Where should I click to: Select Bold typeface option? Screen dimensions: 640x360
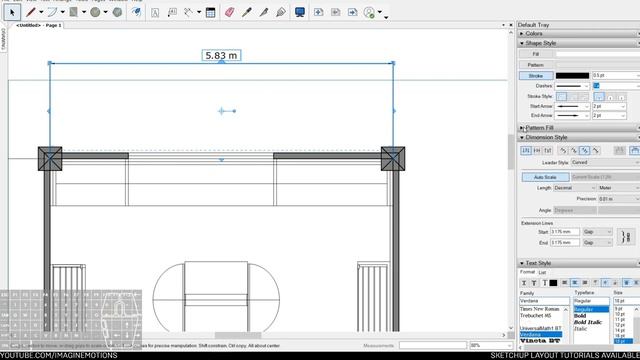pos(580,316)
